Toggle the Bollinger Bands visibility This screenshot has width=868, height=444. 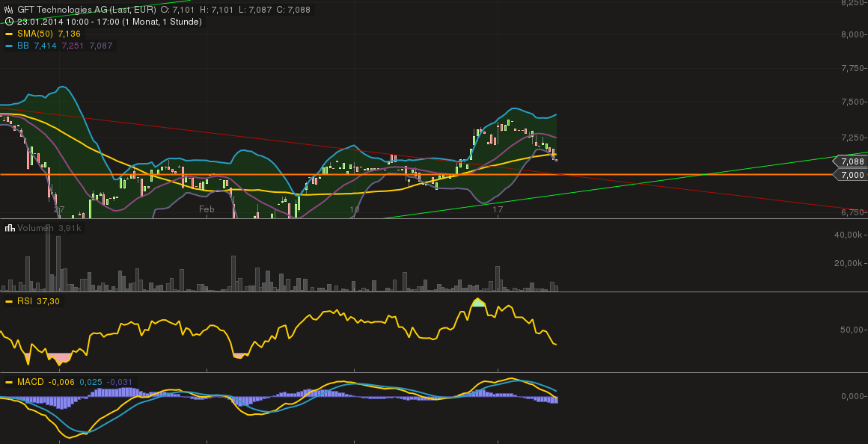(x=10, y=46)
